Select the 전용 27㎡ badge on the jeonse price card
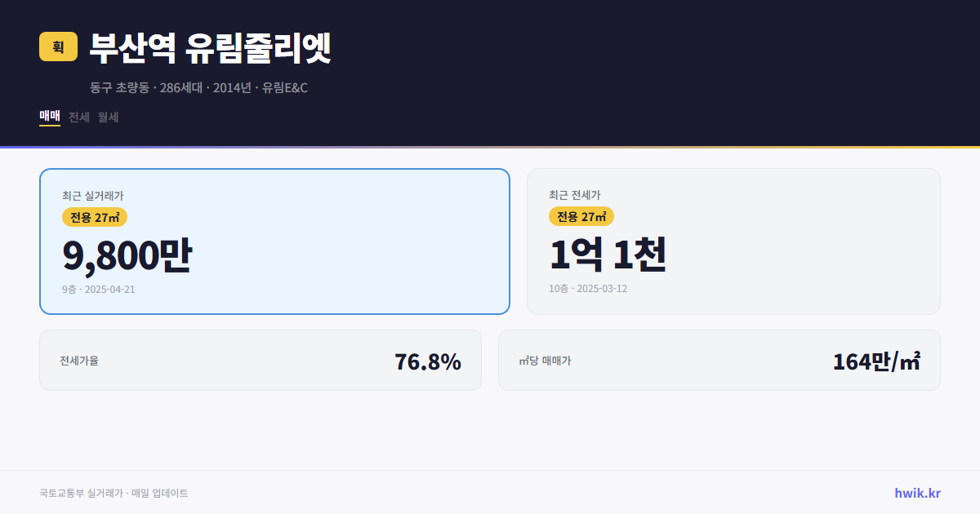 point(581,217)
